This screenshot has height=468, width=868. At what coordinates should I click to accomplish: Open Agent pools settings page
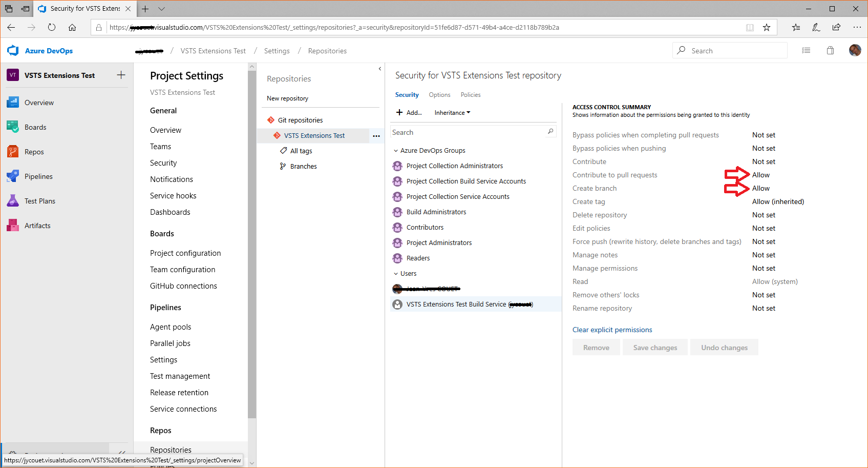click(x=171, y=327)
